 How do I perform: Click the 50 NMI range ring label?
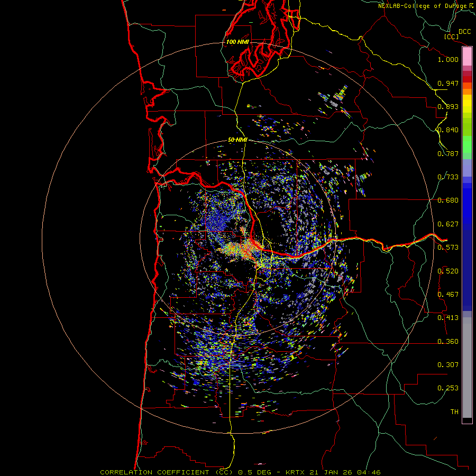pyautogui.click(x=237, y=140)
